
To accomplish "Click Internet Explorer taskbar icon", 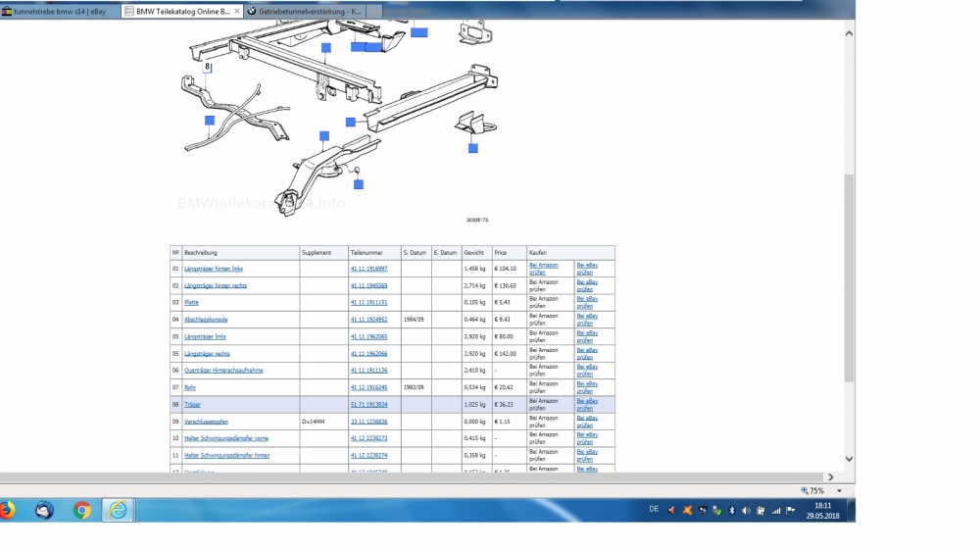I will (119, 510).
